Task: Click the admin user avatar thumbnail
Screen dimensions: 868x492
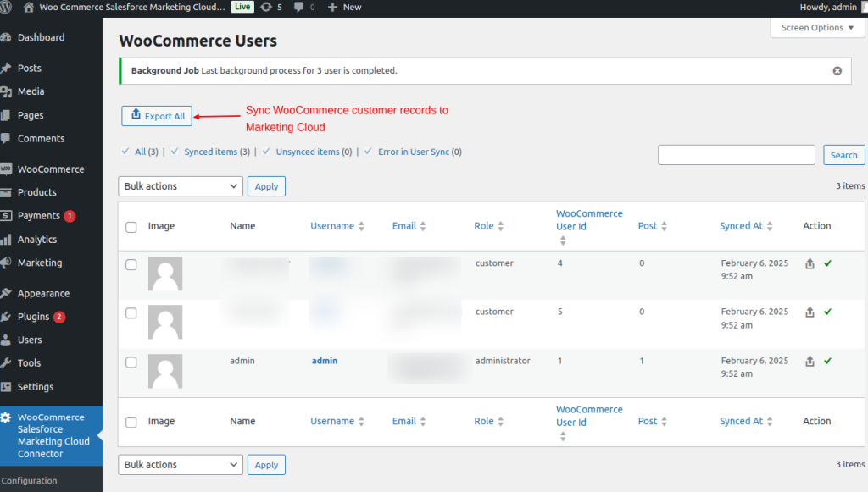Action: point(165,372)
